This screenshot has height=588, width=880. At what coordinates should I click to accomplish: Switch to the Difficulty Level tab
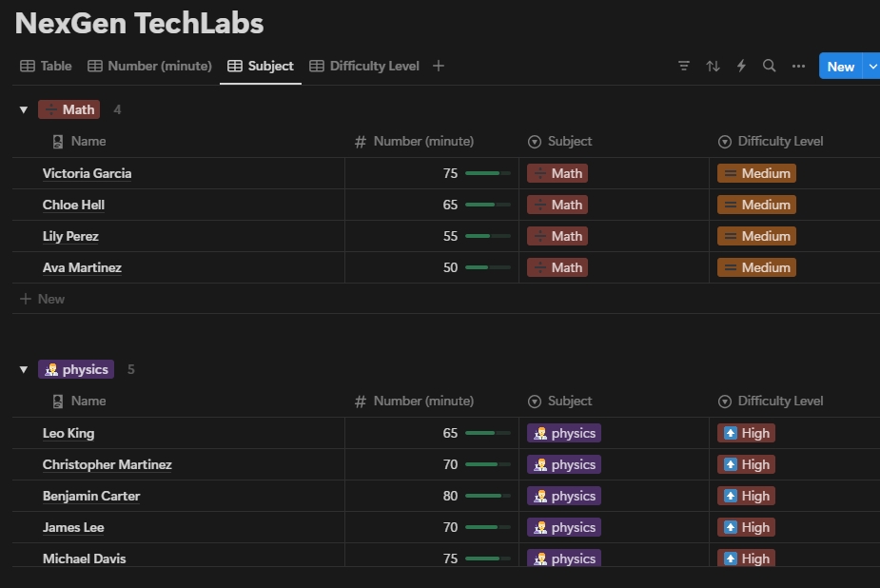tap(364, 66)
